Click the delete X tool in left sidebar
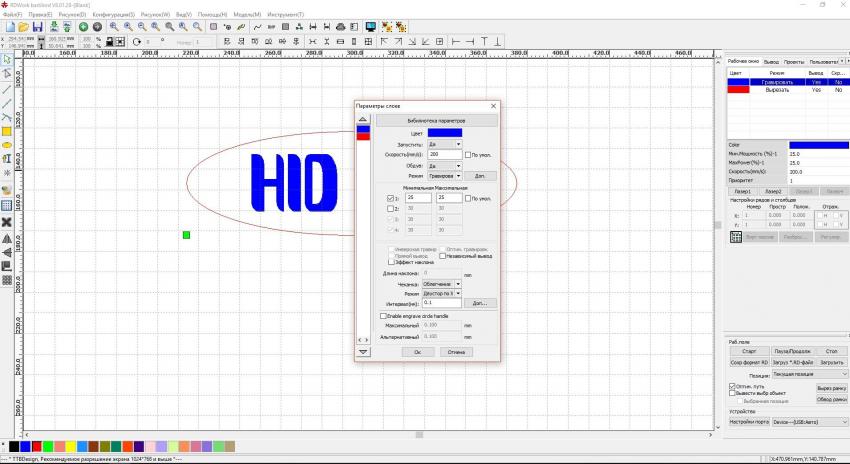The image size is (850, 464). [x=7, y=221]
